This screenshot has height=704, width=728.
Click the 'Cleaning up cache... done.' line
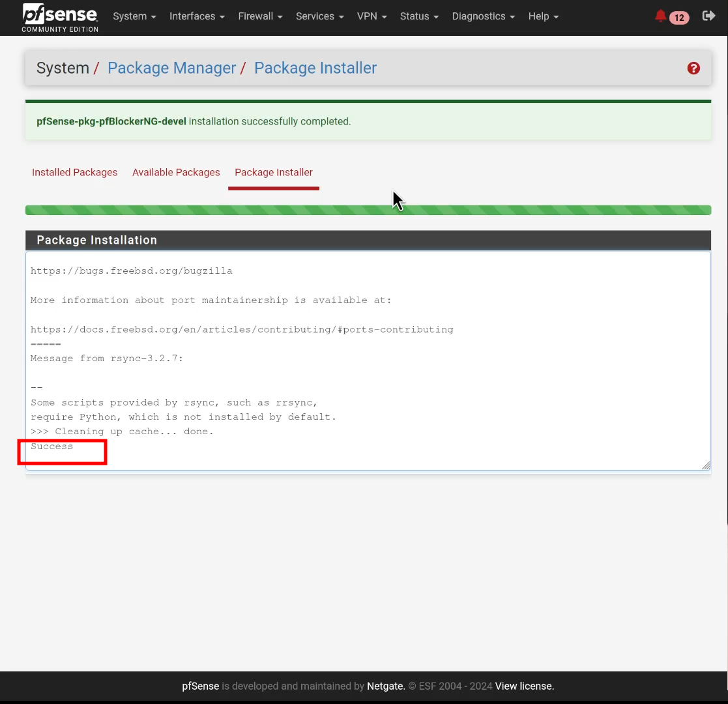pyautogui.click(x=122, y=432)
